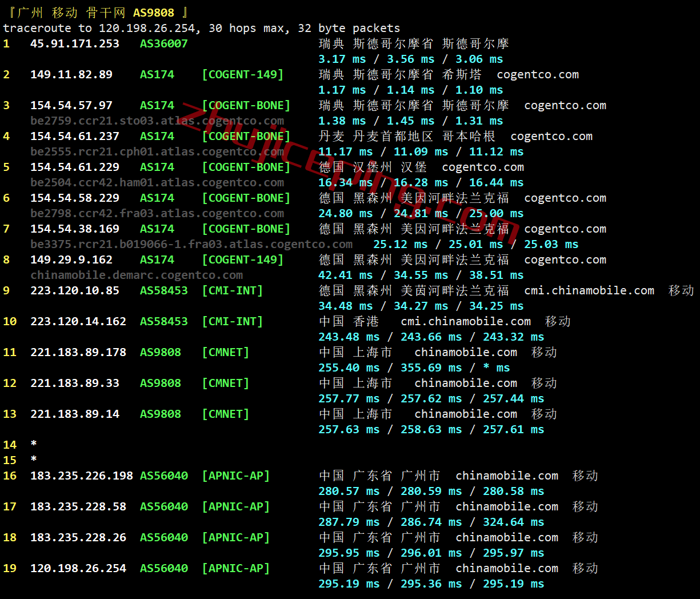Select the [CMNET] tag on hop 12
Screen dimensions: 700x599
click(x=226, y=383)
